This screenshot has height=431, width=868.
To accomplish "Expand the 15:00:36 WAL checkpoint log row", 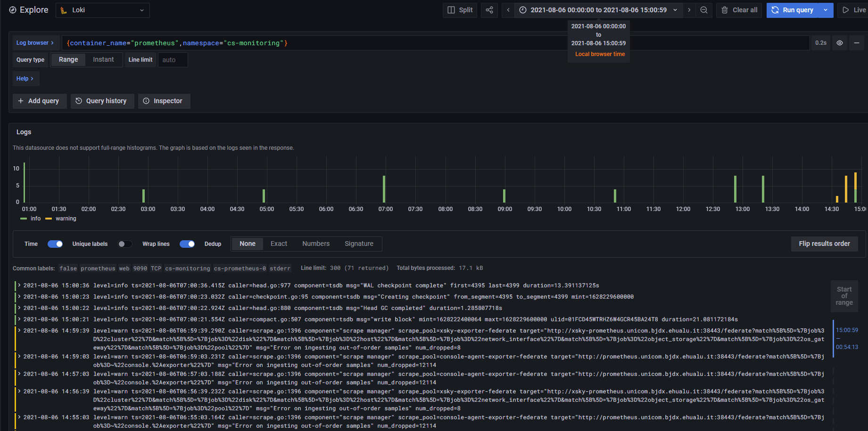I will pyautogui.click(x=19, y=285).
